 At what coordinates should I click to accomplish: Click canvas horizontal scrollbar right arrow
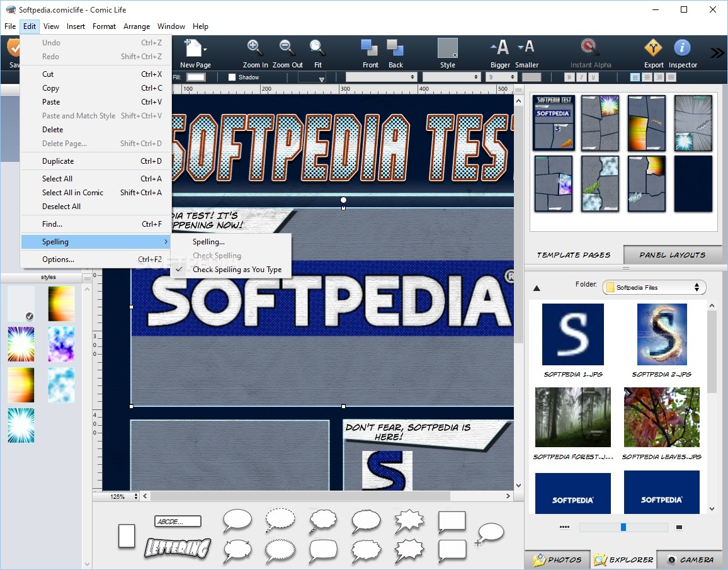tap(508, 496)
